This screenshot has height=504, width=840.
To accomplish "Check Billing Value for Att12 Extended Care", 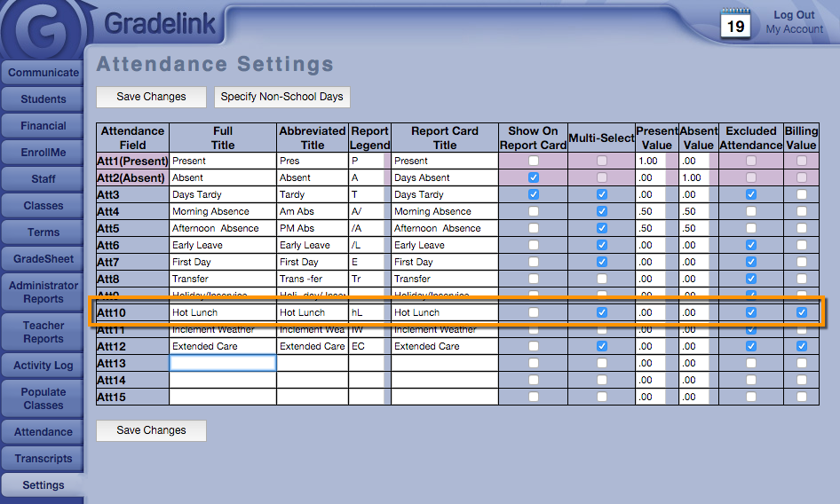I will point(802,346).
